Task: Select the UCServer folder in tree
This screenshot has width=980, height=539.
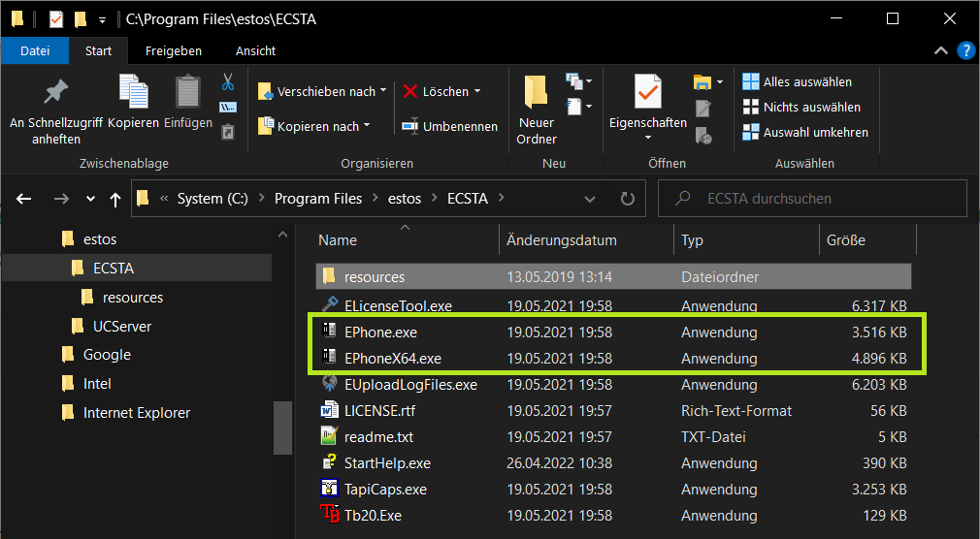Action: point(121,326)
